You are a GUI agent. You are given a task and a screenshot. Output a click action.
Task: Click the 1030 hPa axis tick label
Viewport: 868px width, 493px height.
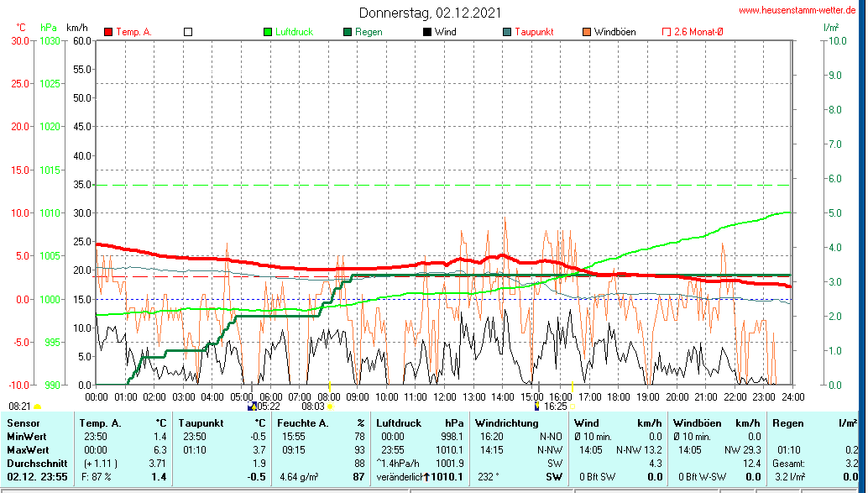50,41
